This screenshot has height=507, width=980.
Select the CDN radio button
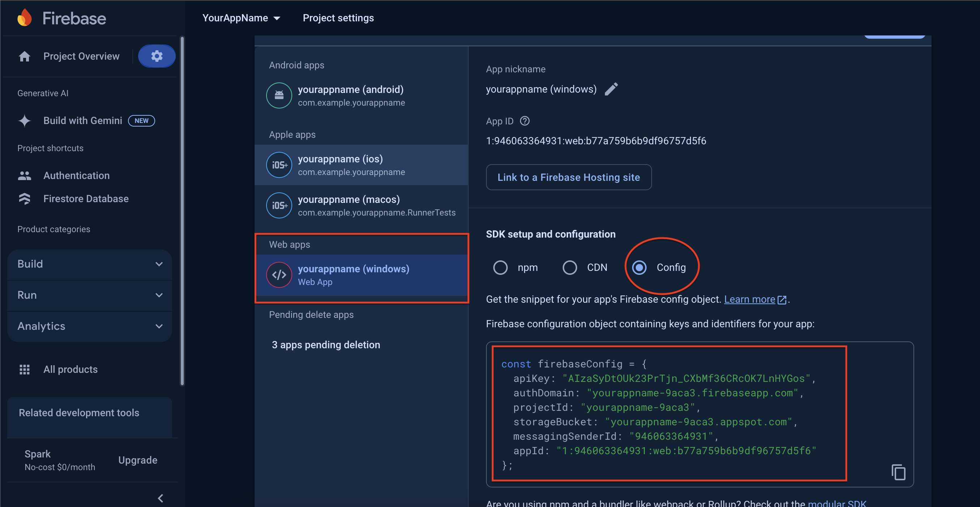click(x=570, y=267)
